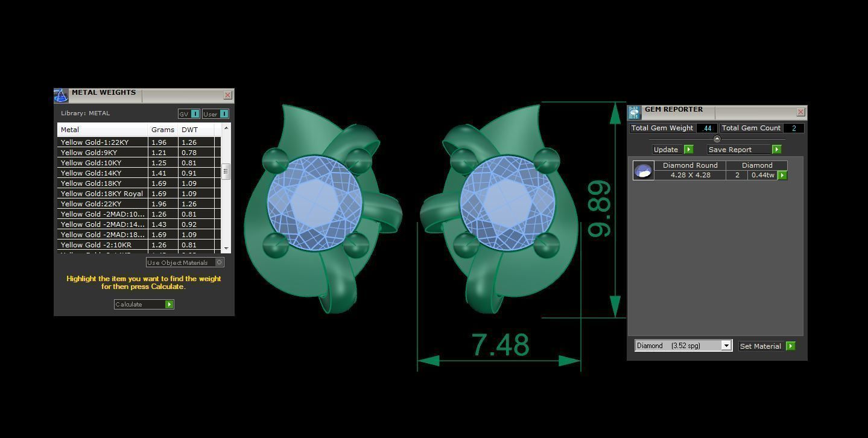Click the Diamond Round gem name cell
Screen dimensions: 868x438
point(690,165)
